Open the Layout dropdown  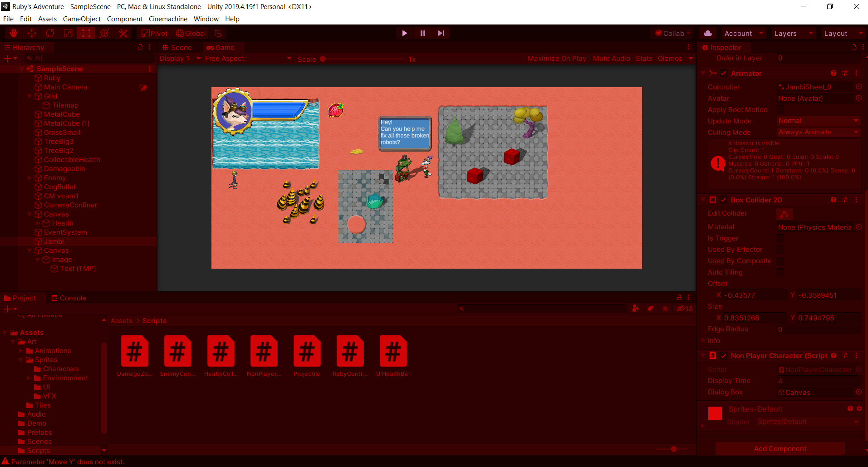(843, 33)
